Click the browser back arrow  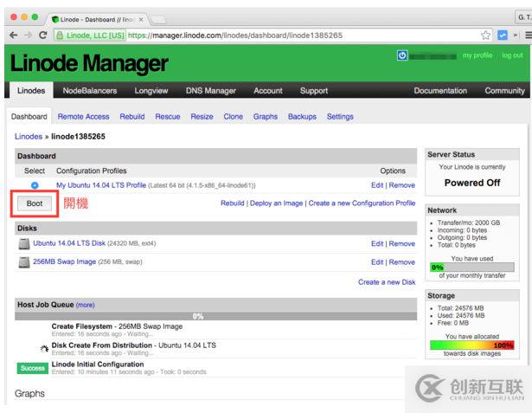[x=13, y=35]
